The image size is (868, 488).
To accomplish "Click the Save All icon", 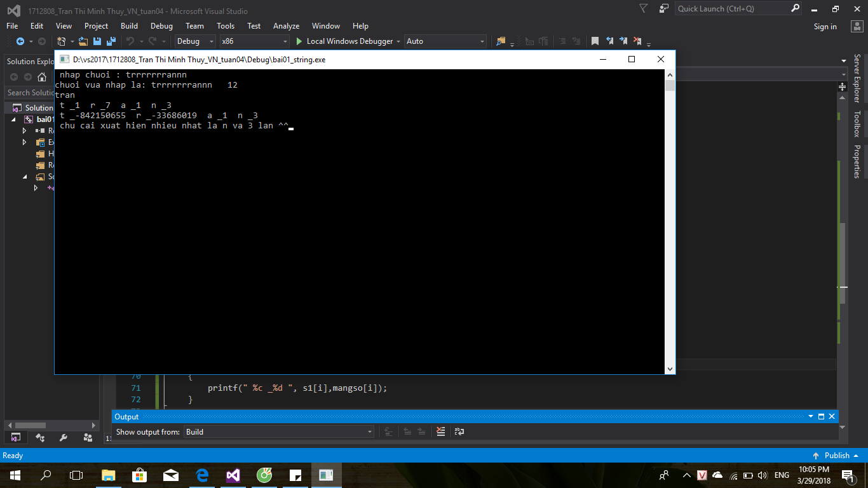I will pos(111,41).
